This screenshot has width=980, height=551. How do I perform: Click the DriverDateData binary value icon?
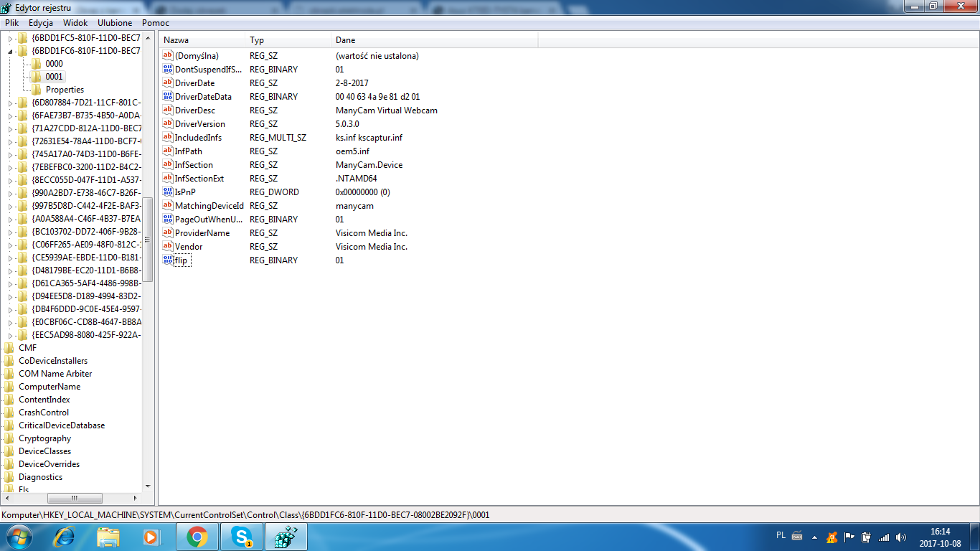(168, 97)
